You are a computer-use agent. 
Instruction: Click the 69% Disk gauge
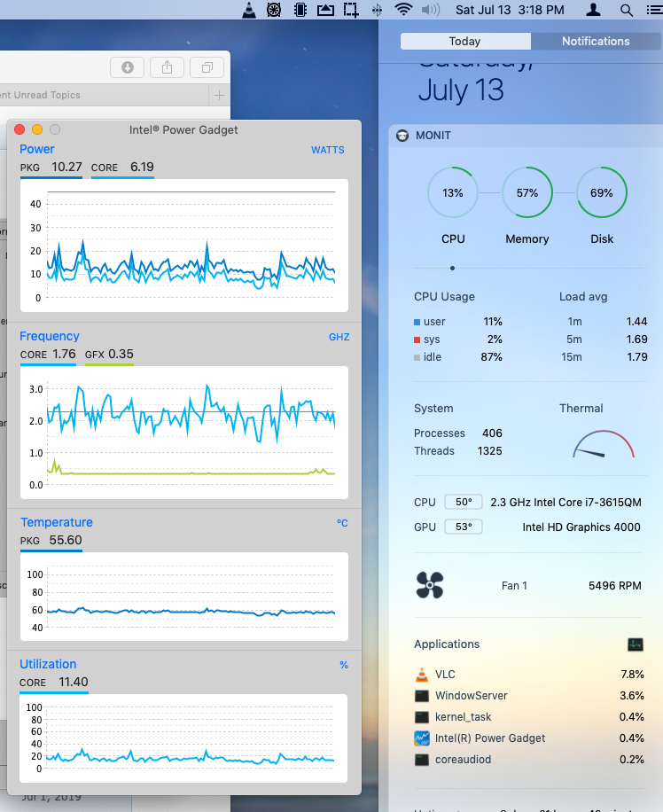pos(602,192)
